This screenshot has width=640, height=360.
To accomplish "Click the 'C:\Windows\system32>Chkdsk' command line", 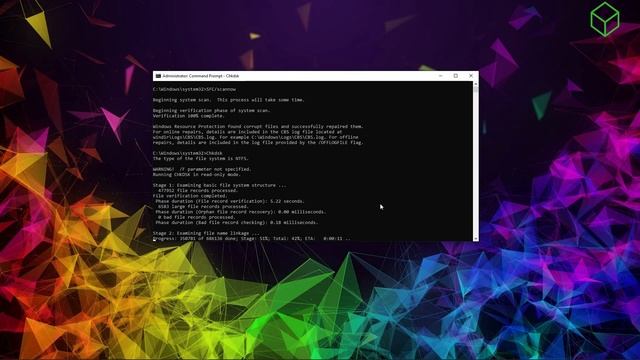I will pos(188,153).
